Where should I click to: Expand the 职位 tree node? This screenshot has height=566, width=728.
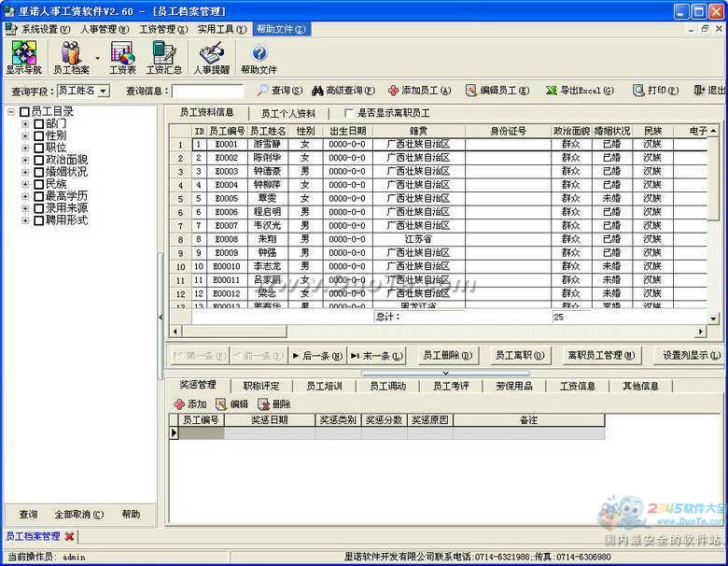point(25,149)
